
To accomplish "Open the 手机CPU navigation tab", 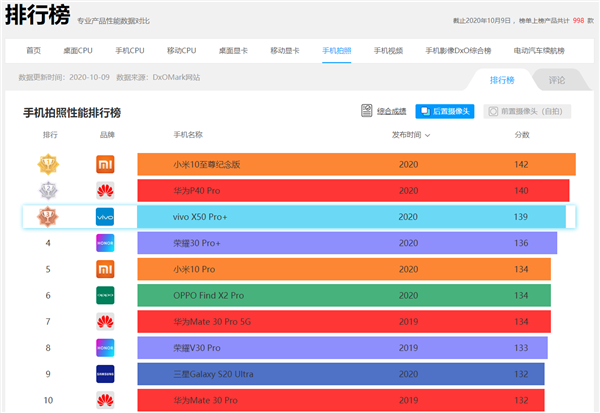I will tap(130, 51).
